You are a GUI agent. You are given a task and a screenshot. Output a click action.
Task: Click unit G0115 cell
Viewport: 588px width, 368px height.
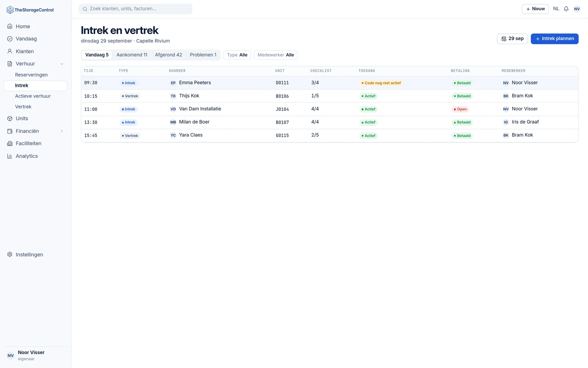click(282, 135)
